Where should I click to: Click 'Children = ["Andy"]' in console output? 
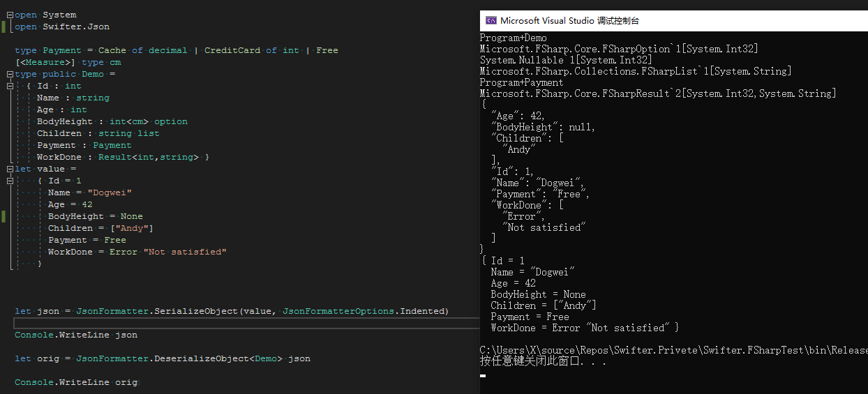(544, 305)
